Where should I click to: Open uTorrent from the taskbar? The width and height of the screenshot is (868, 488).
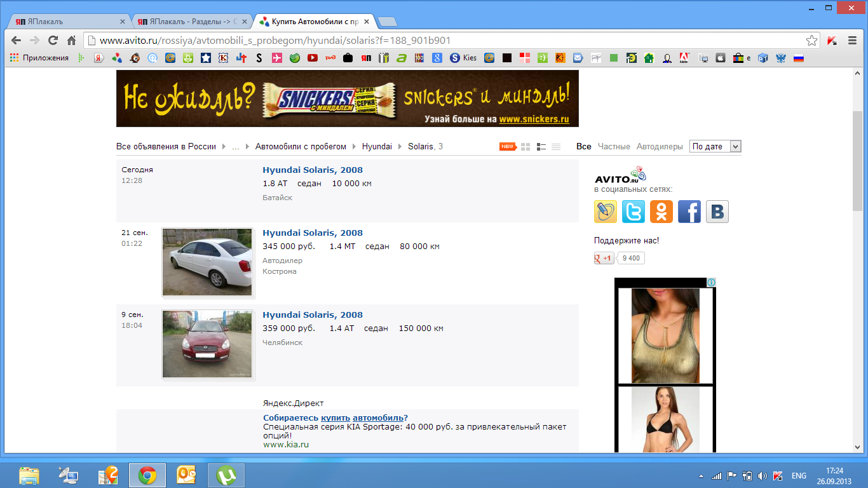(x=226, y=475)
